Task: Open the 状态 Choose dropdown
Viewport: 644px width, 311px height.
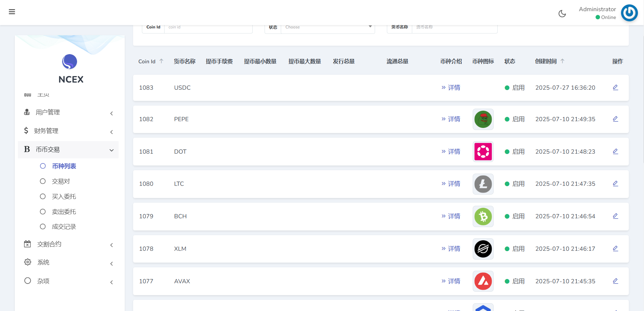Action: (327, 27)
